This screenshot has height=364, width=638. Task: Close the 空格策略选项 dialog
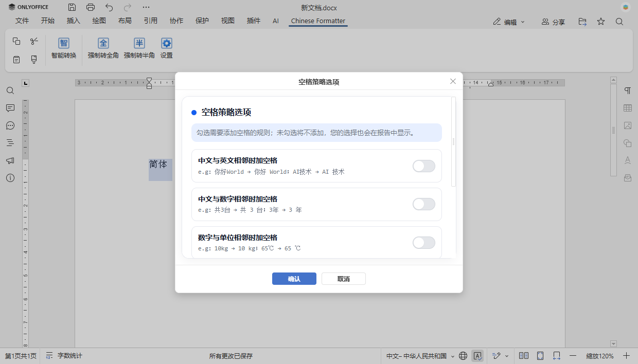453,81
